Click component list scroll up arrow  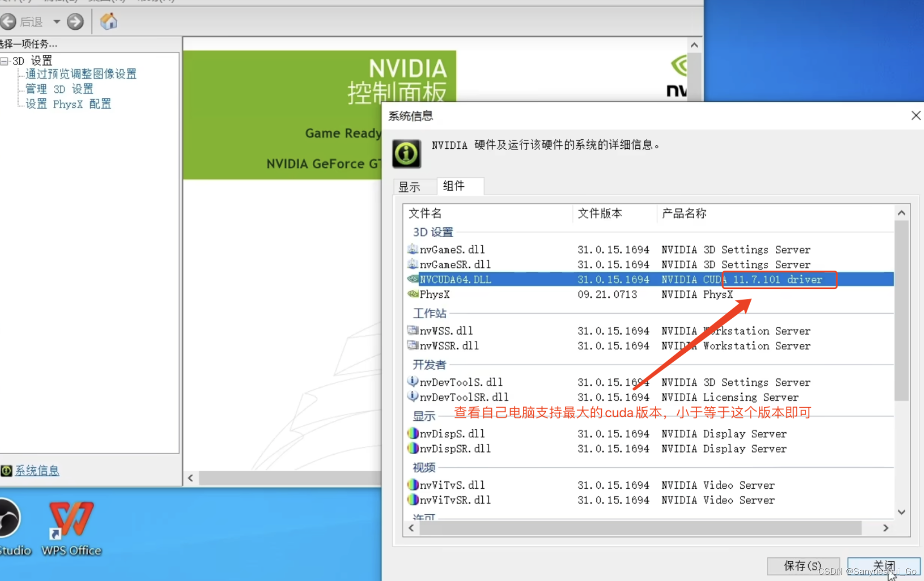pos(902,213)
